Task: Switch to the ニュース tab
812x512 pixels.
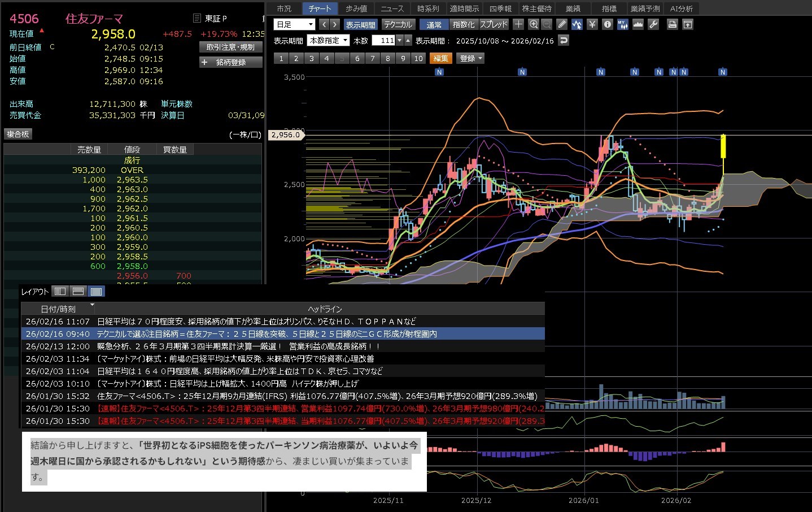Action: click(x=392, y=8)
